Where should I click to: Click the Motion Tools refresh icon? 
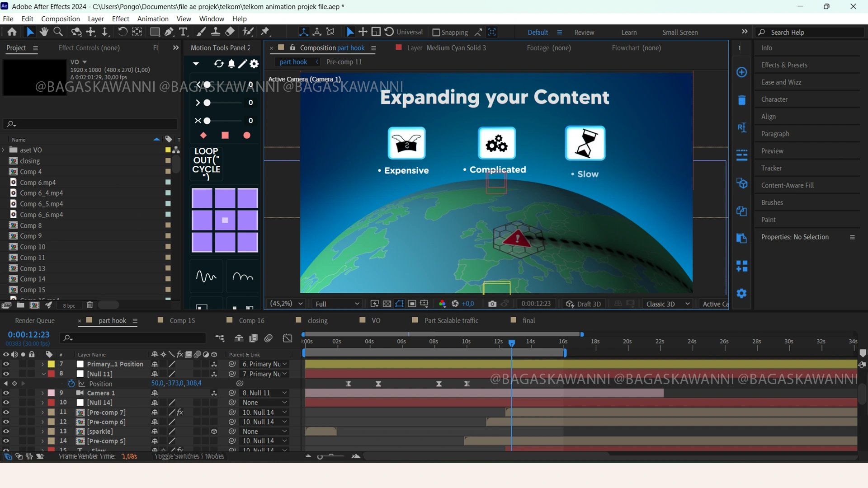tap(219, 64)
